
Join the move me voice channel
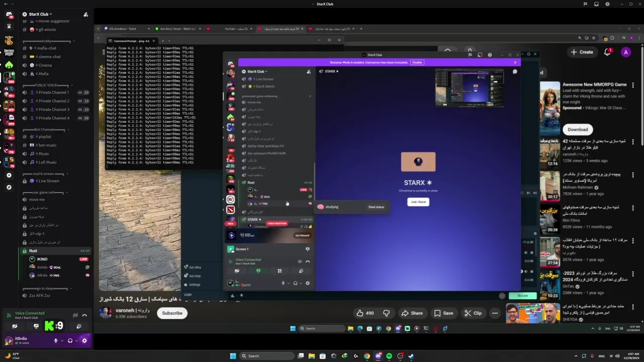click(x=55, y=200)
